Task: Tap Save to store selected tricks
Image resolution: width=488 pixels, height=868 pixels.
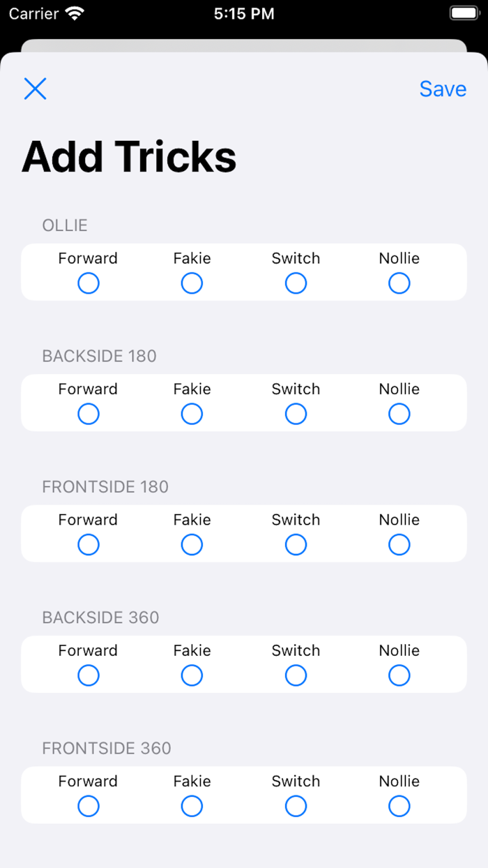Action: point(443,89)
